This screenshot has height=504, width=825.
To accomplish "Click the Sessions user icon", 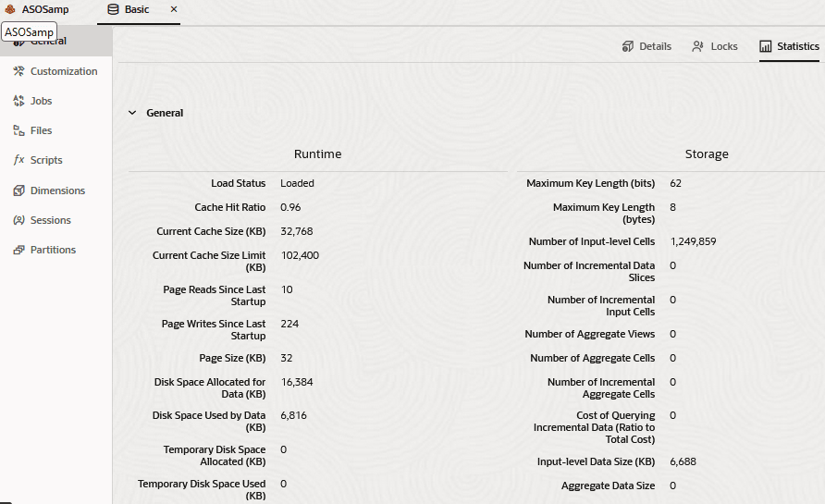I will pyautogui.click(x=18, y=220).
